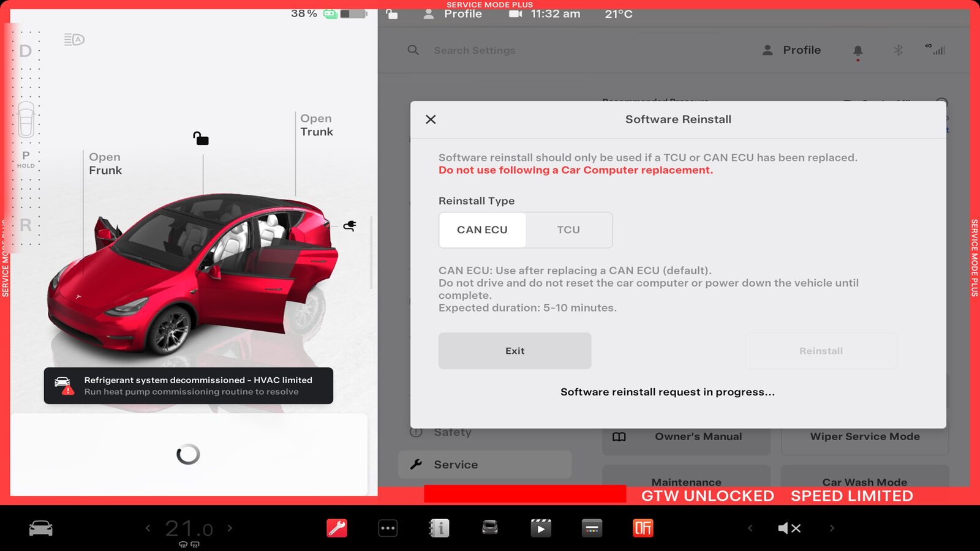980x551 pixels.
Task: Launch the Theater clapperboard app
Action: (540, 528)
